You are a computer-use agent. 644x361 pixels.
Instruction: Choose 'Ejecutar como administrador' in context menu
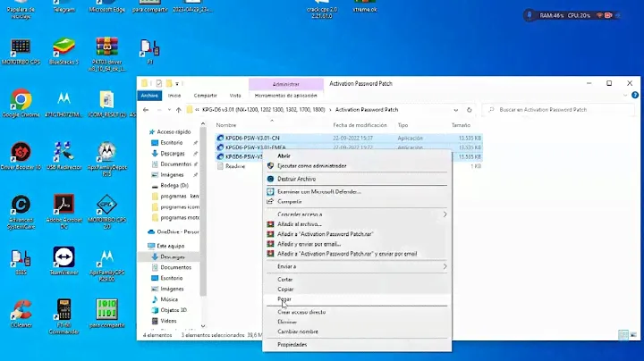click(311, 165)
